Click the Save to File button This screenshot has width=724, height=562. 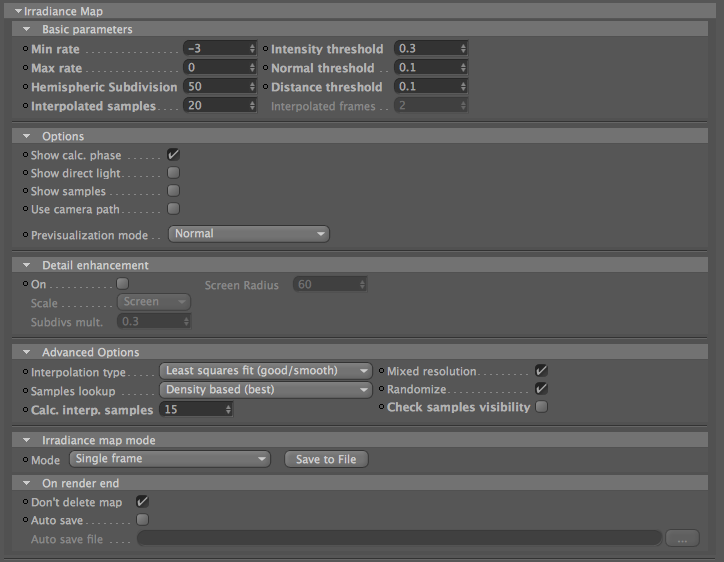click(x=326, y=459)
